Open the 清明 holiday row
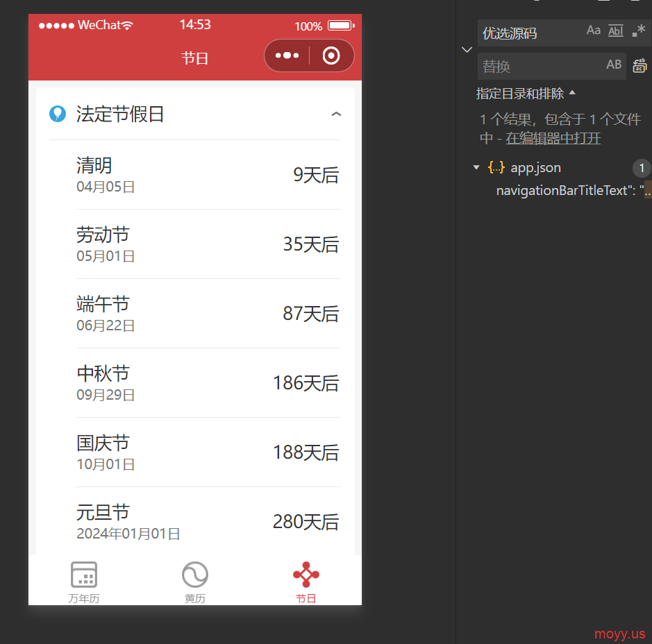652x644 pixels. [x=208, y=175]
